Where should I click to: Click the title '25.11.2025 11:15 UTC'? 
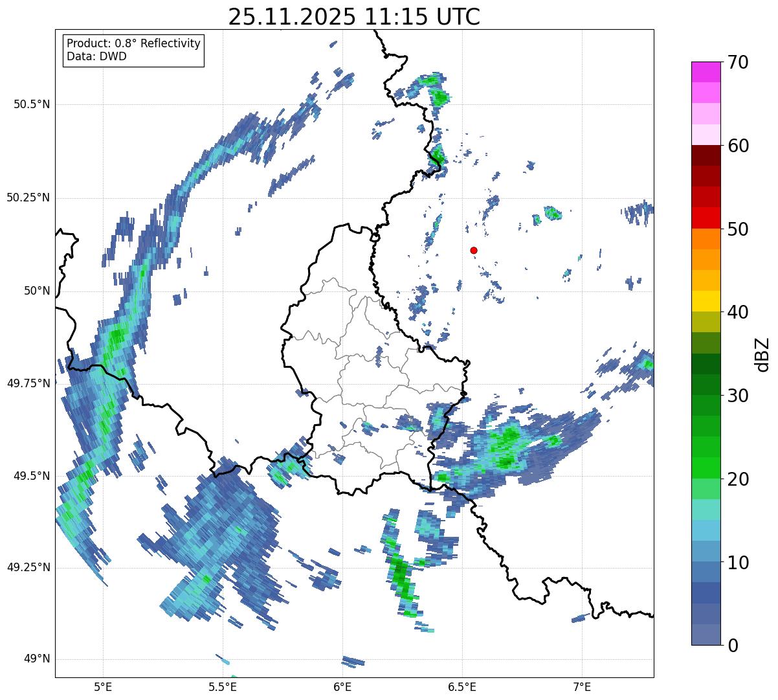[x=354, y=17]
